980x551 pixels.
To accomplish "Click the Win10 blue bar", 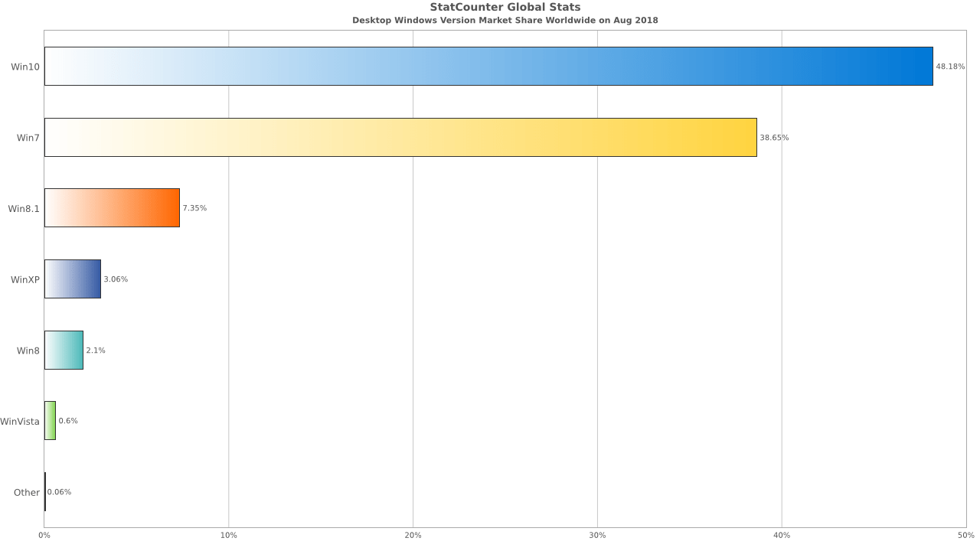I will coord(488,67).
